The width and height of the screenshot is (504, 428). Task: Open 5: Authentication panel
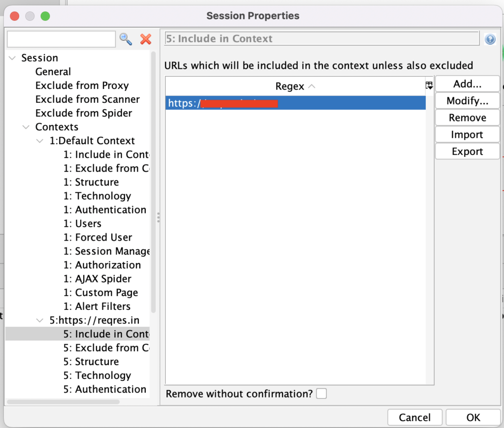[x=105, y=390]
